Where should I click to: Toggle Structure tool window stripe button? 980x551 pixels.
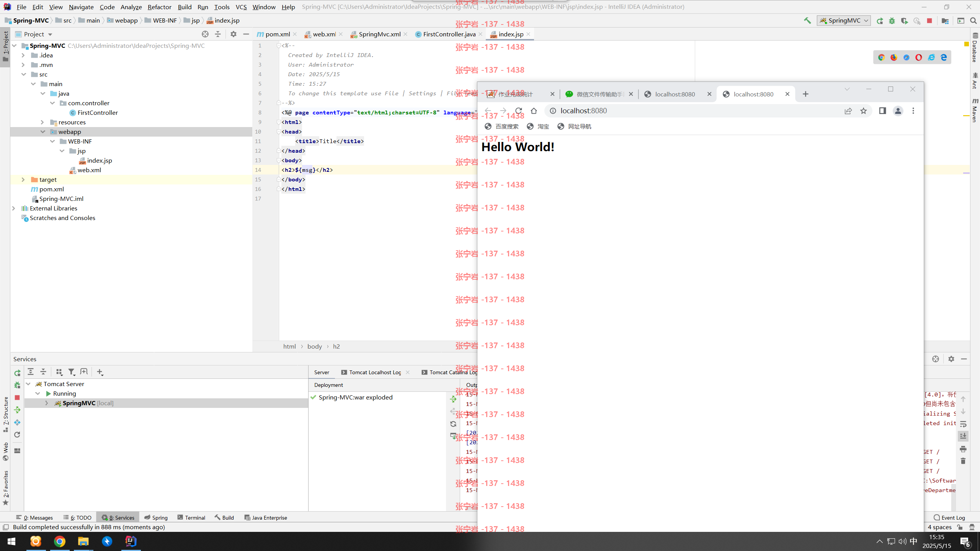pyautogui.click(x=5, y=415)
